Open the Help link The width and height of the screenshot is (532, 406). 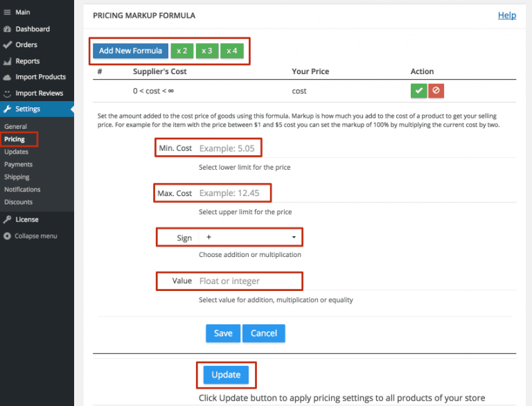coord(507,15)
